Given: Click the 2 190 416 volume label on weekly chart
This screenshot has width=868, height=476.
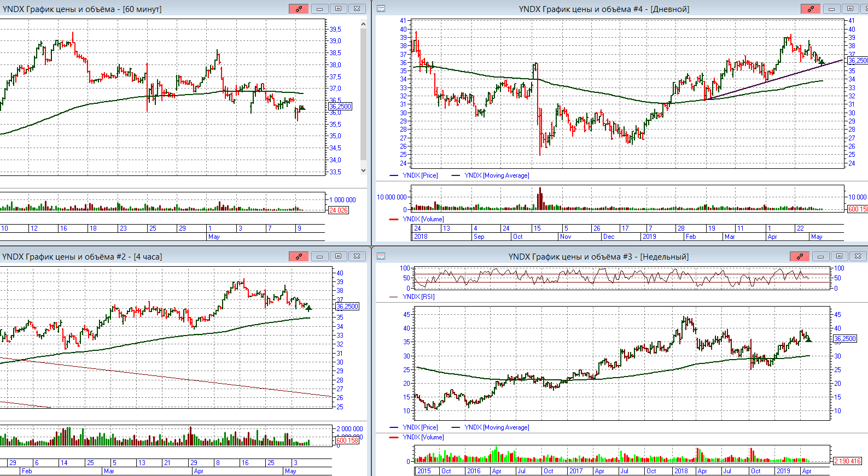Looking at the screenshot, I should 847,461.
